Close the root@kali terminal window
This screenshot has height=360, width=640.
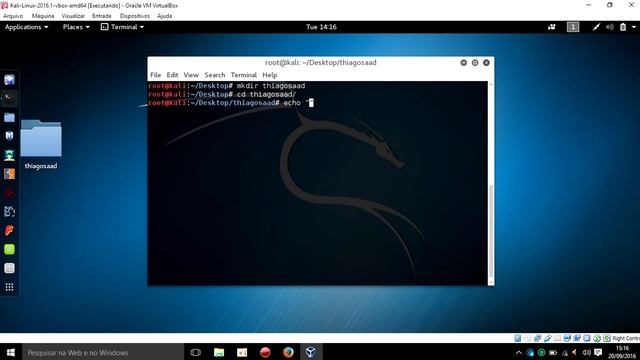pos(487,62)
